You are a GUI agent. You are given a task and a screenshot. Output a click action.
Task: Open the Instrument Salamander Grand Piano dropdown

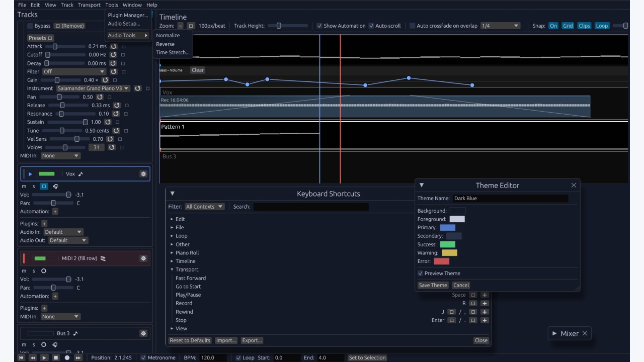point(93,88)
